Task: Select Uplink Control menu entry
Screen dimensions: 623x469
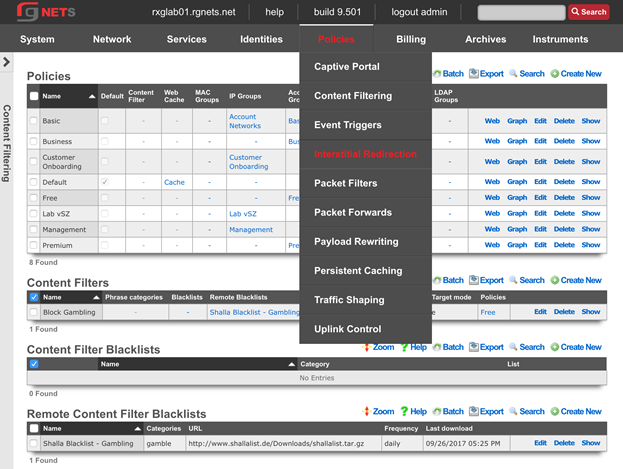Action: (x=348, y=329)
